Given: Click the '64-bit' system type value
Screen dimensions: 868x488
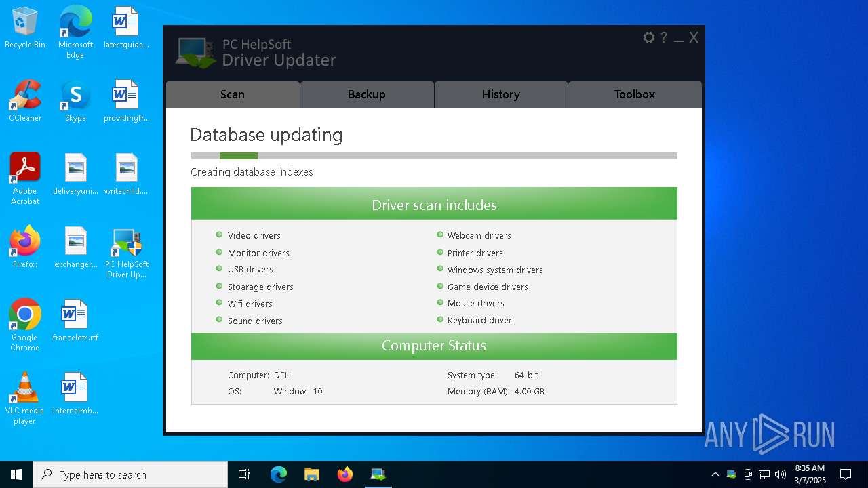Looking at the screenshot, I should [526, 375].
